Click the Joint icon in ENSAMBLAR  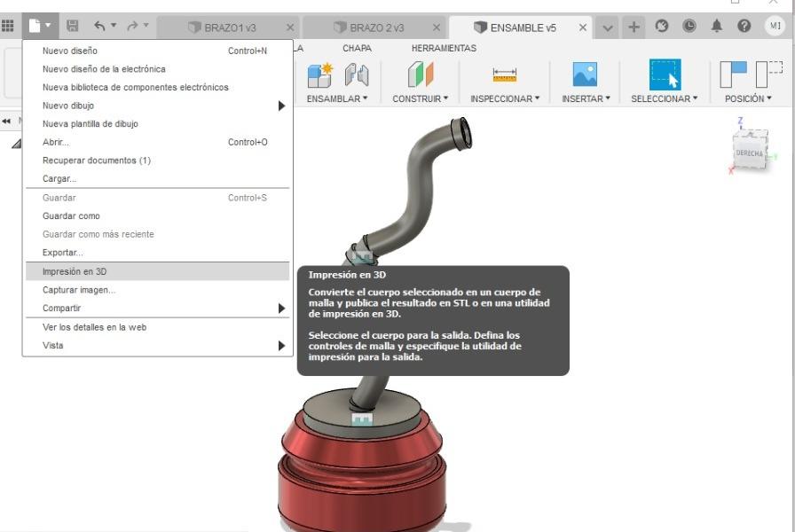pos(357,75)
